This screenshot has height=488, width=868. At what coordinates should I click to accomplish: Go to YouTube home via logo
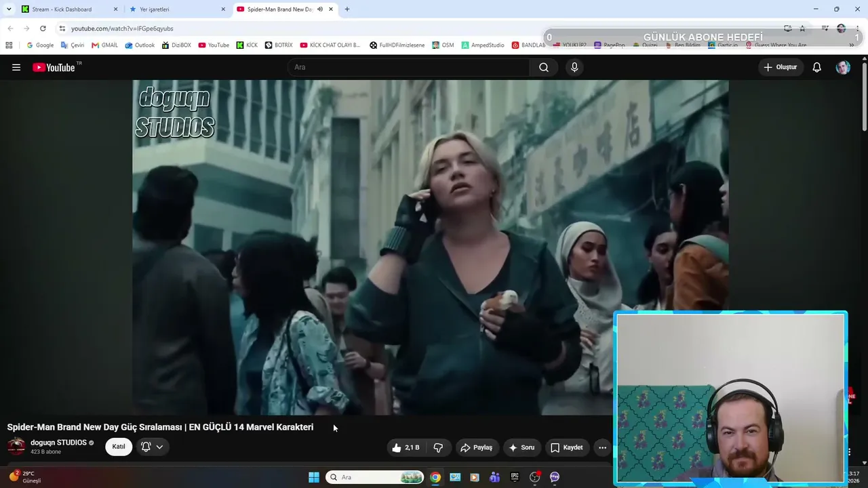pos(54,67)
